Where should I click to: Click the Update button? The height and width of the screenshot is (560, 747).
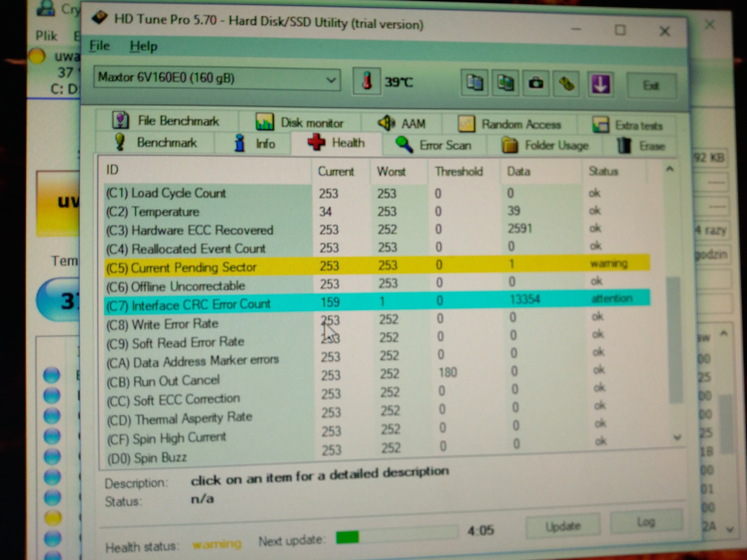[563, 525]
